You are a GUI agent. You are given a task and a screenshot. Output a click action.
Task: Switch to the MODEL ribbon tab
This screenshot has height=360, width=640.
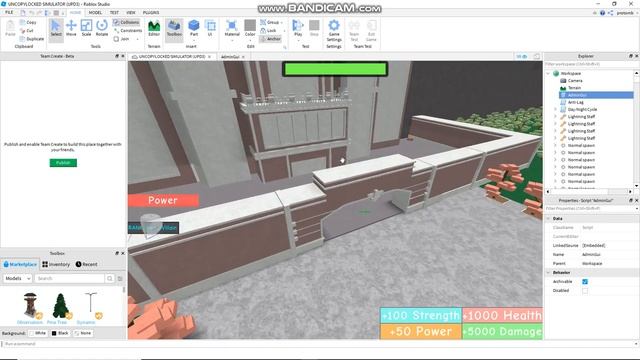[95, 13]
